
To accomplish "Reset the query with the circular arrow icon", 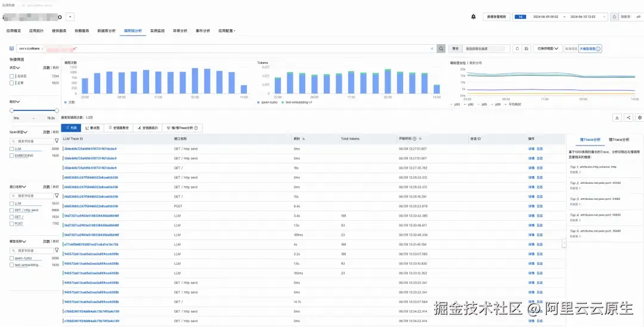I will tap(517, 48).
